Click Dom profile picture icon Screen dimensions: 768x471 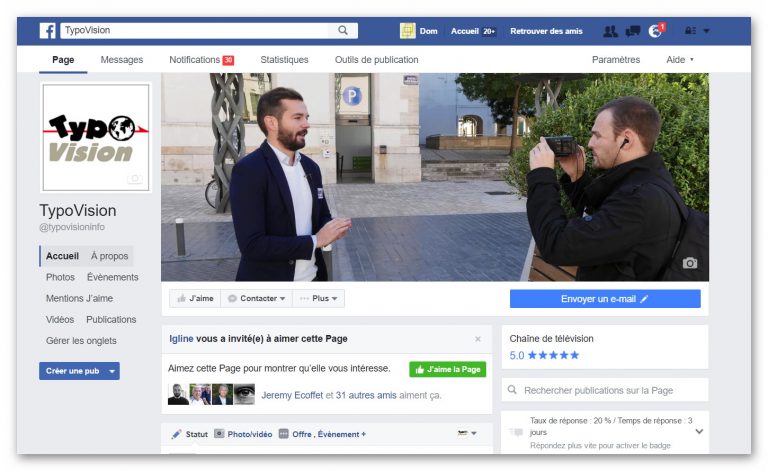tap(408, 31)
